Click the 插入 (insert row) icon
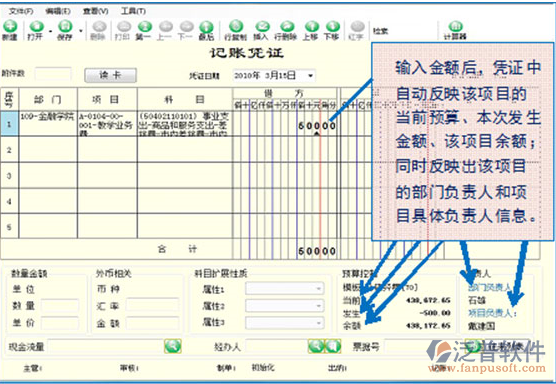 point(261,30)
